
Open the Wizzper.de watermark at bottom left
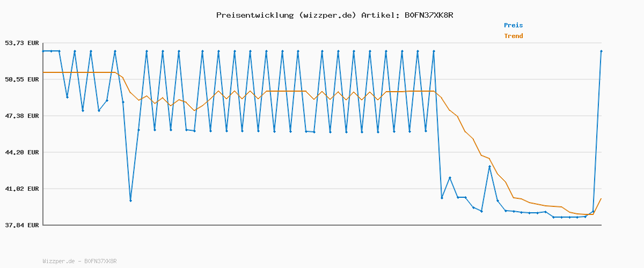79,261
